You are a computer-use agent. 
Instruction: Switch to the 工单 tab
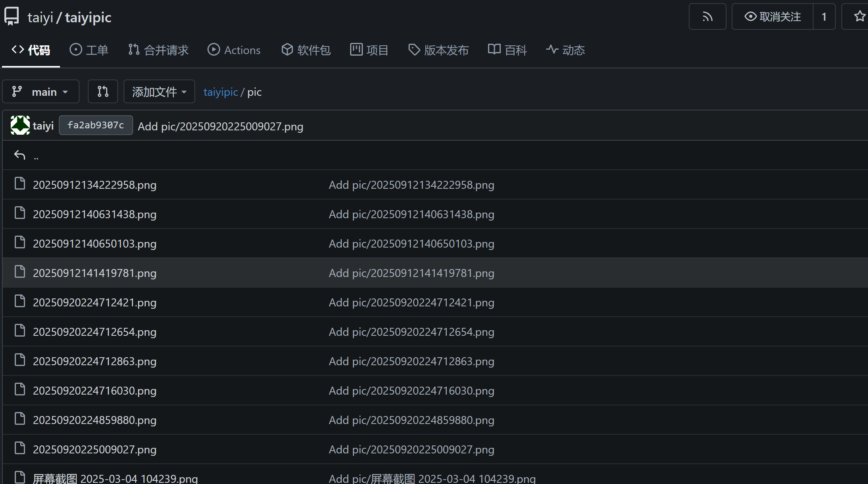pyautogui.click(x=89, y=50)
